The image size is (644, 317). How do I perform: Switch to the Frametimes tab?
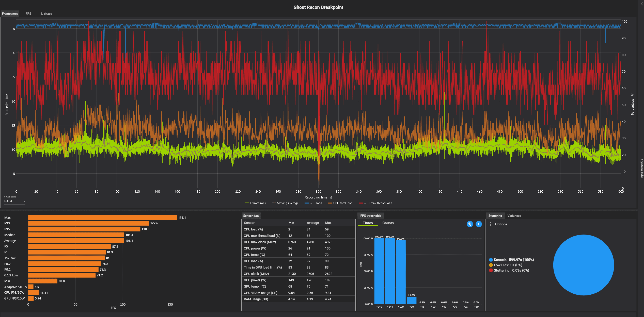click(x=10, y=14)
